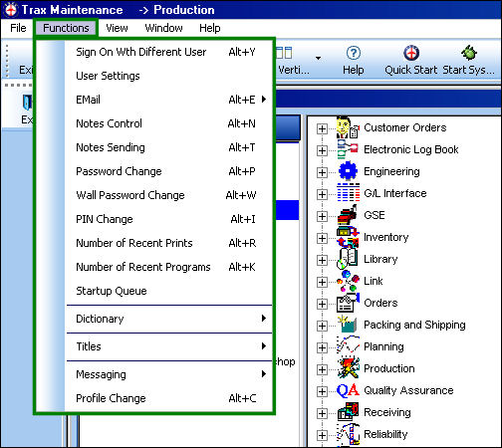Click the Electronic Log Book icon
The image size is (502, 448).
[348, 149]
